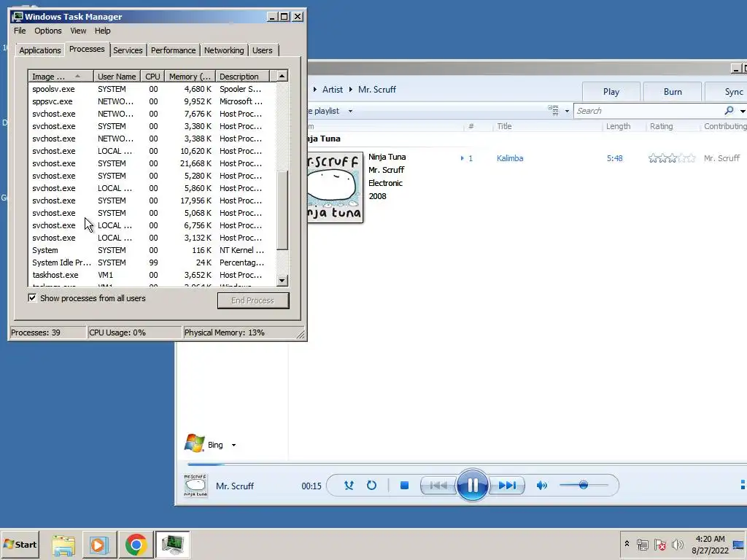The width and height of the screenshot is (747, 560).
Task: Sort processes by the Image Name column
Action: [61, 76]
